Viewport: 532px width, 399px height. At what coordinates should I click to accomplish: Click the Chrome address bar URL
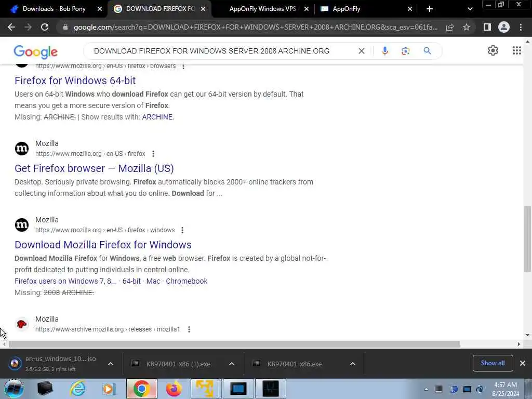point(255,27)
